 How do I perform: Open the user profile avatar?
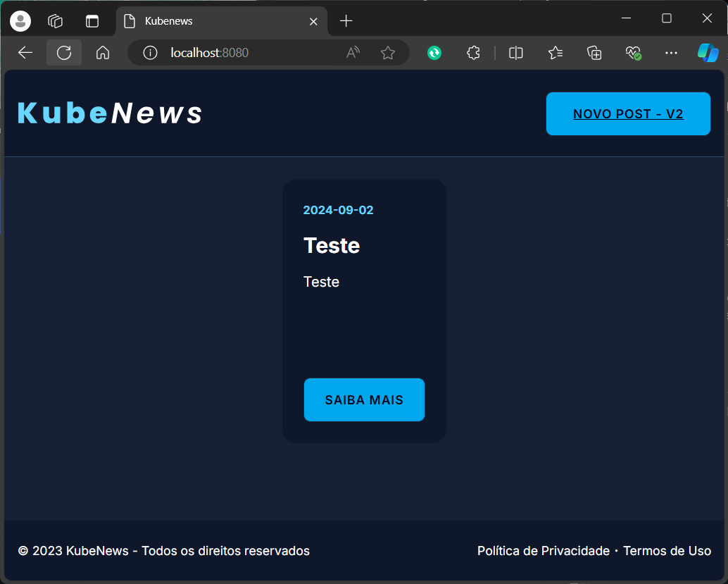[20, 21]
